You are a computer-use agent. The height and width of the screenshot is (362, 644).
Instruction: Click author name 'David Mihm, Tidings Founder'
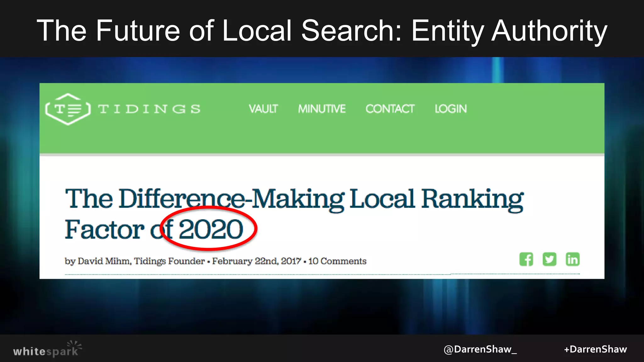click(x=141, y=261)
